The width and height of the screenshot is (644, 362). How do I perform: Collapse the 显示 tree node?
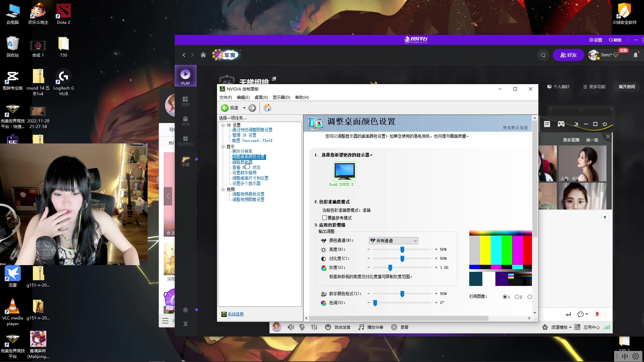coord(223,147)
